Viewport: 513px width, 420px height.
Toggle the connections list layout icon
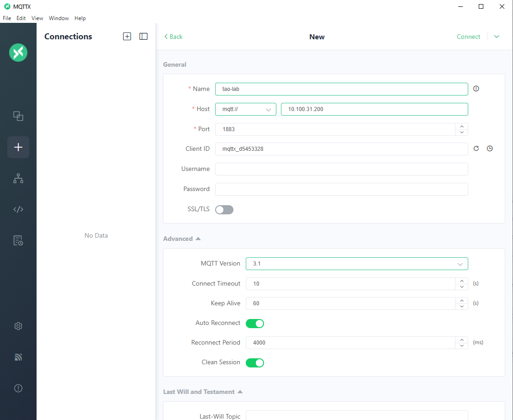(143, 37)
